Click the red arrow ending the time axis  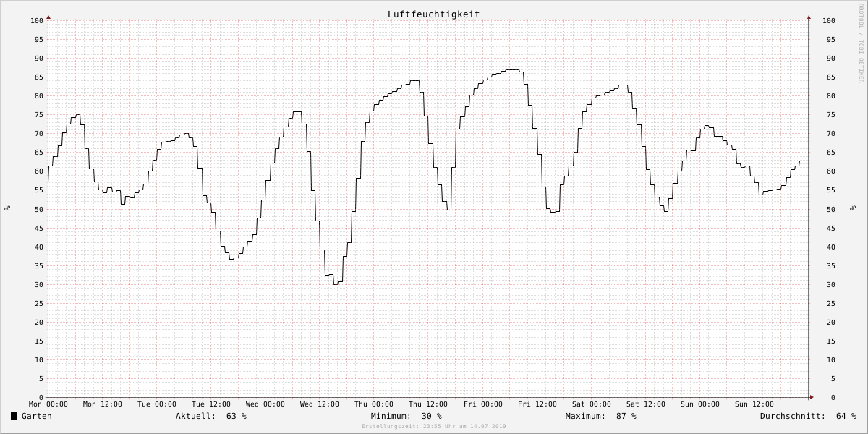[x=812, y=397]
